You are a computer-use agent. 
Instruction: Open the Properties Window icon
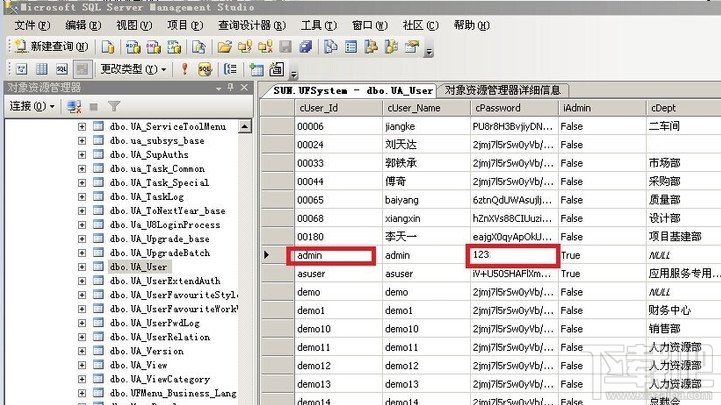412,46
